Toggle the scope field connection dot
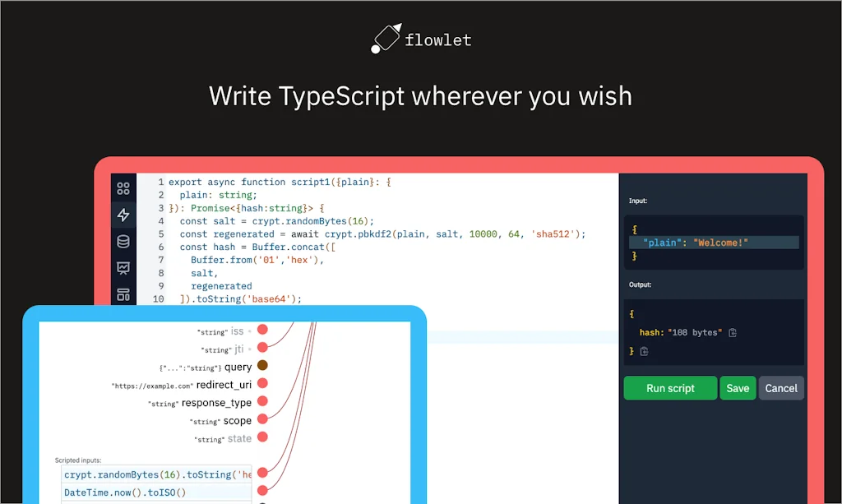Viewport: 842px width, 504px height. tap(261, 420)
